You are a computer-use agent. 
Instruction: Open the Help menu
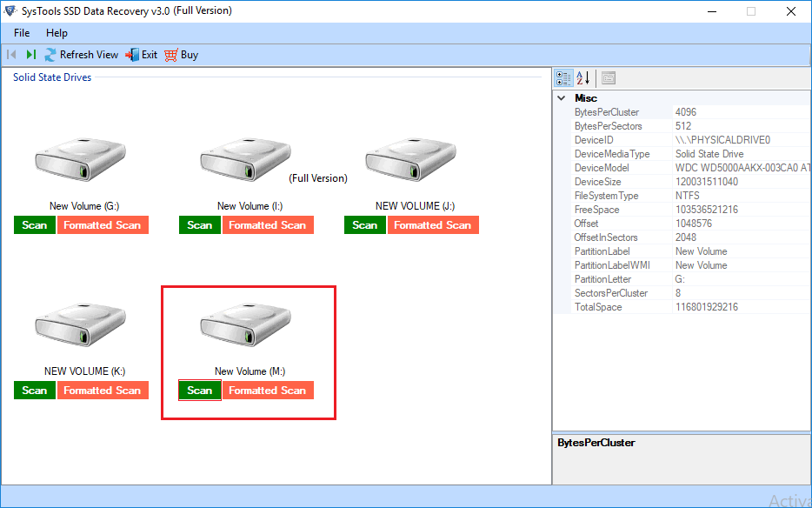coord(57,33)
